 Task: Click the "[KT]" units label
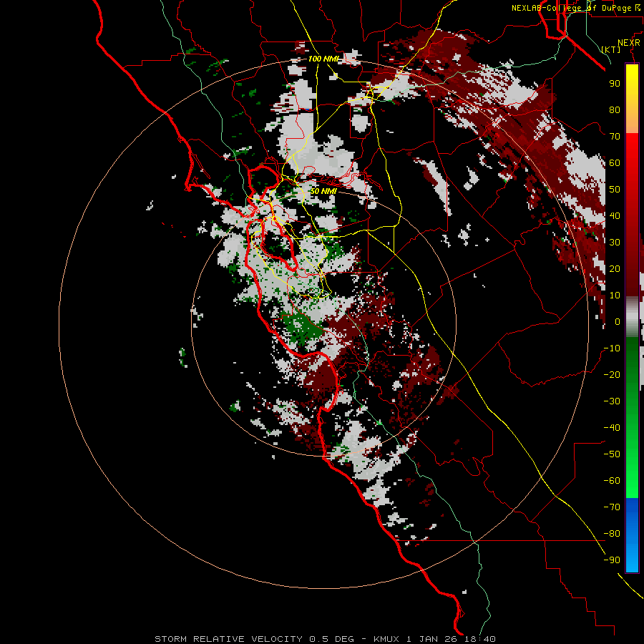[611, 49]
